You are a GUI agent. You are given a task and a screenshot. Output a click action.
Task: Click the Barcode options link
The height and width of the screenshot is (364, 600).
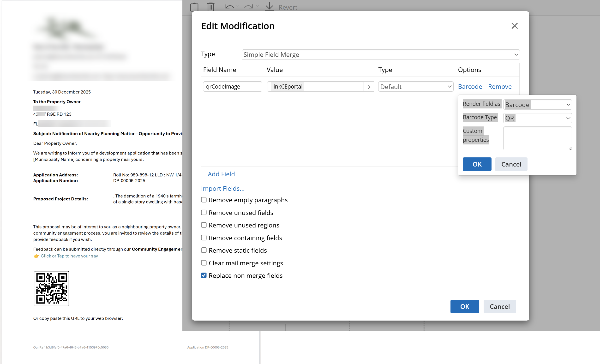pyautogui.click(x=470, y=87)
